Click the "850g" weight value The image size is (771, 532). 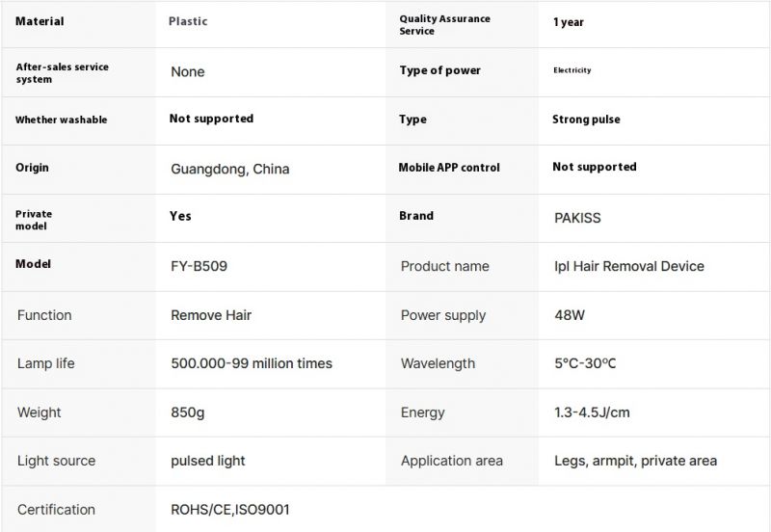(187, 412)
